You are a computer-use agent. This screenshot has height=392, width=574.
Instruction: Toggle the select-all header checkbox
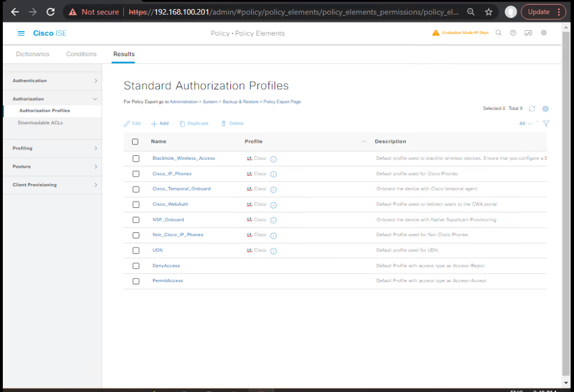pos(135,142)
